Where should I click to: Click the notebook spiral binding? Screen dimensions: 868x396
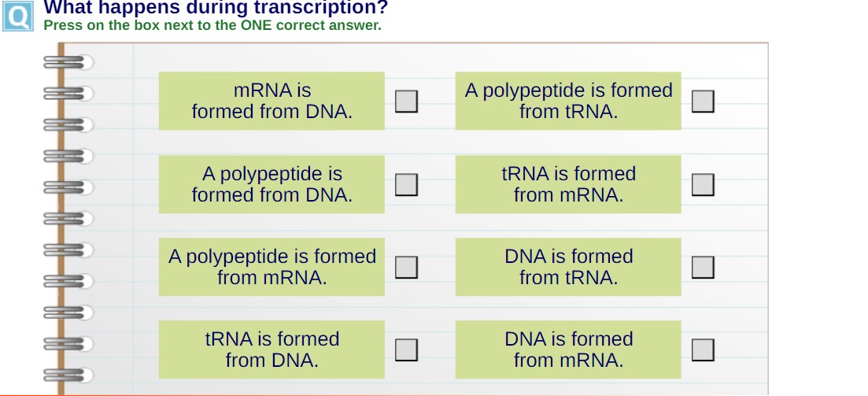click(x=65, y=218)
